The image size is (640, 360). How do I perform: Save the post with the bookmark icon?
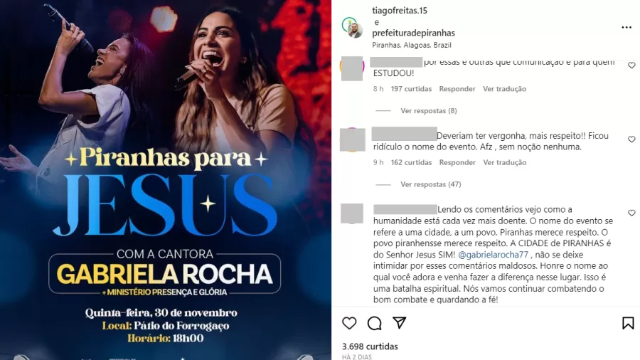coord(628,323)
